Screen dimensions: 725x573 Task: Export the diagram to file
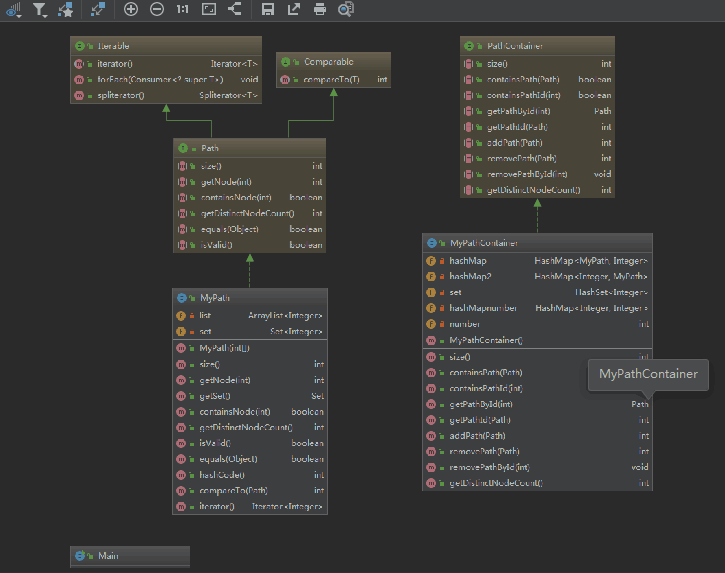click(x=294, y=9)
